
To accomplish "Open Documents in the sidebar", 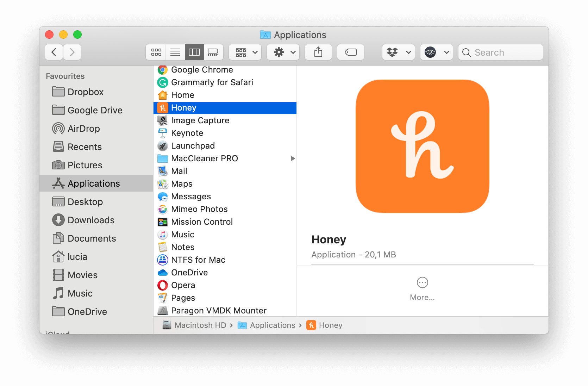I will 96,238.
